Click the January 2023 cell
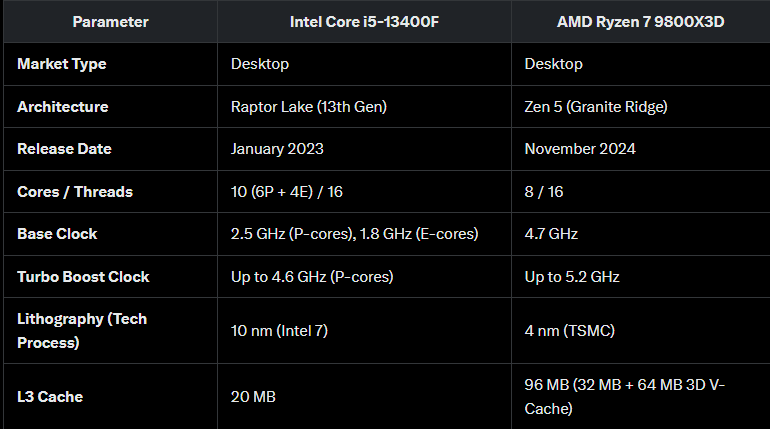Screen dimensions: 770x429 (277, 149)
